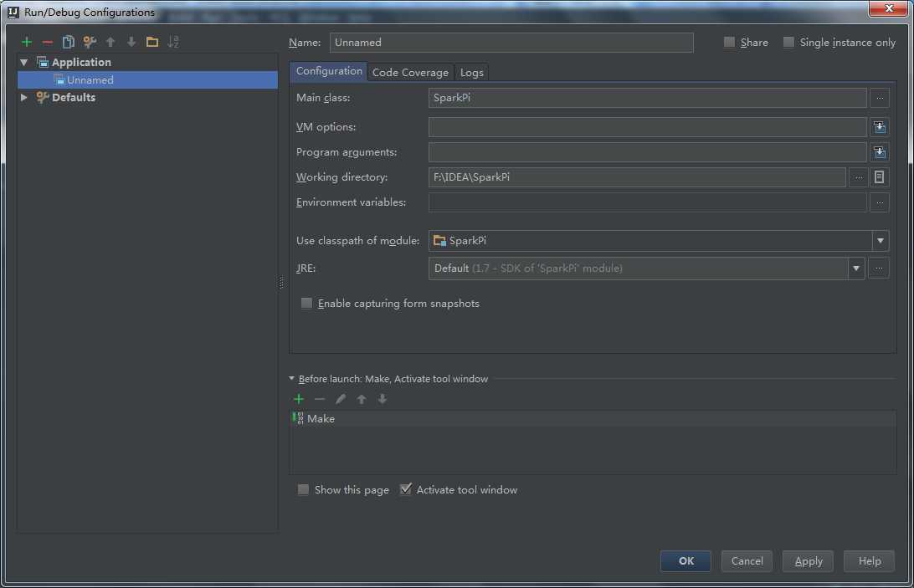Viewport: 914px width, 588px height.
Task: Focus the Environment variables field
Action: click(x=647, y=202)
